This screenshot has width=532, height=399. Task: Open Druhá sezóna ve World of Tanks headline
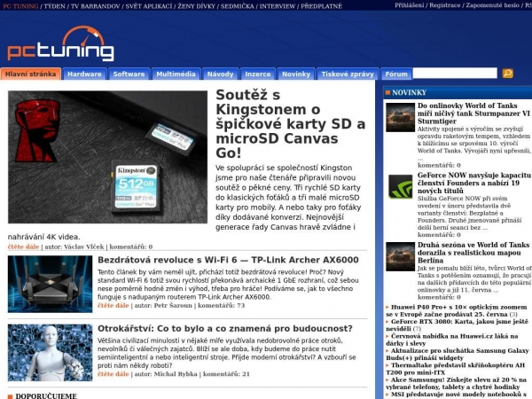point(473,253)
